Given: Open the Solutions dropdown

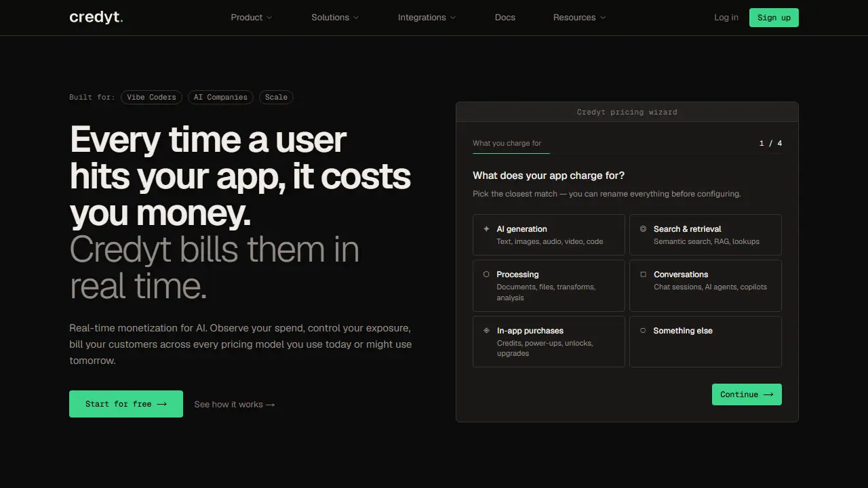Looking at the screenshot, I should 335,18.
